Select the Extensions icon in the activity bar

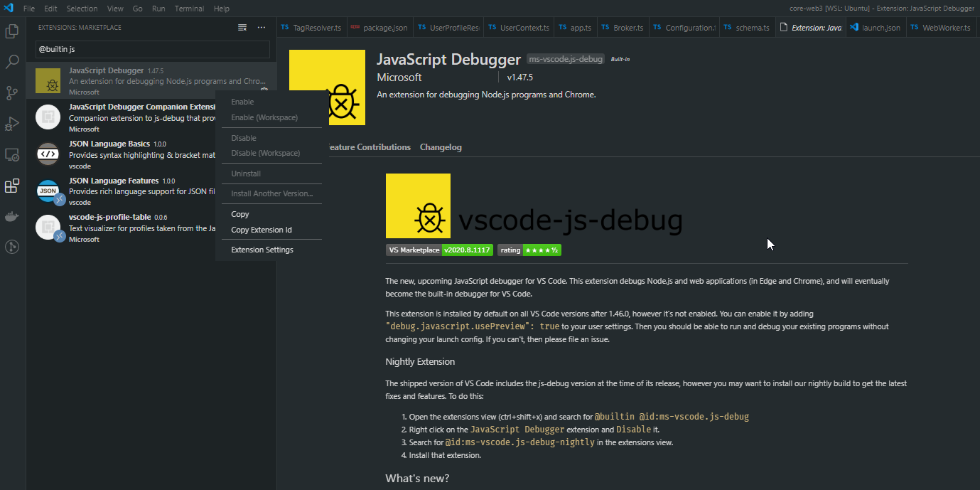[x=11, y=186]
